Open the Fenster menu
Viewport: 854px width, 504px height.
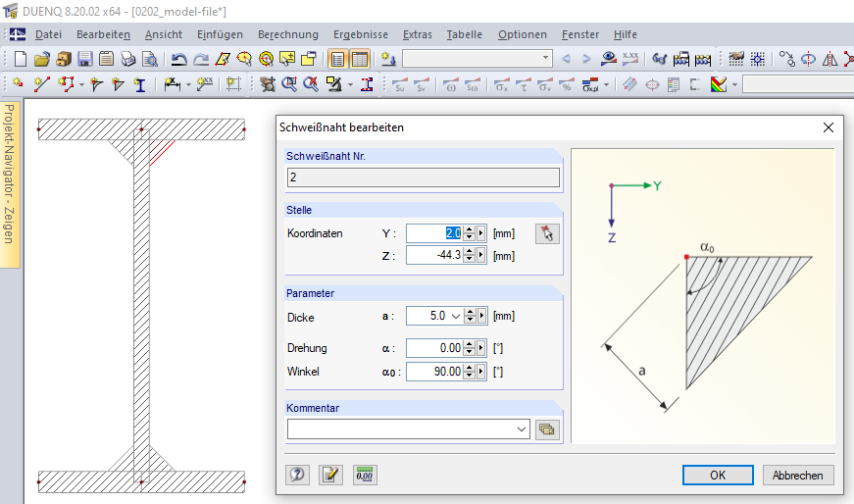click(580, 34)
